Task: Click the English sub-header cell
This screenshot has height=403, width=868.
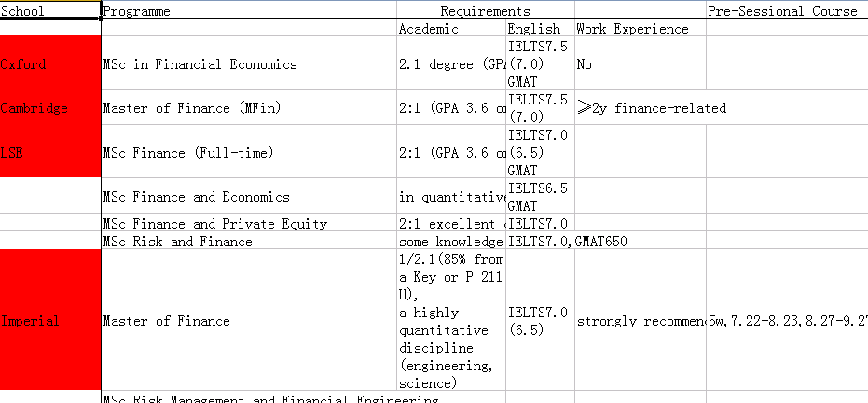Action: click(540, 29)
